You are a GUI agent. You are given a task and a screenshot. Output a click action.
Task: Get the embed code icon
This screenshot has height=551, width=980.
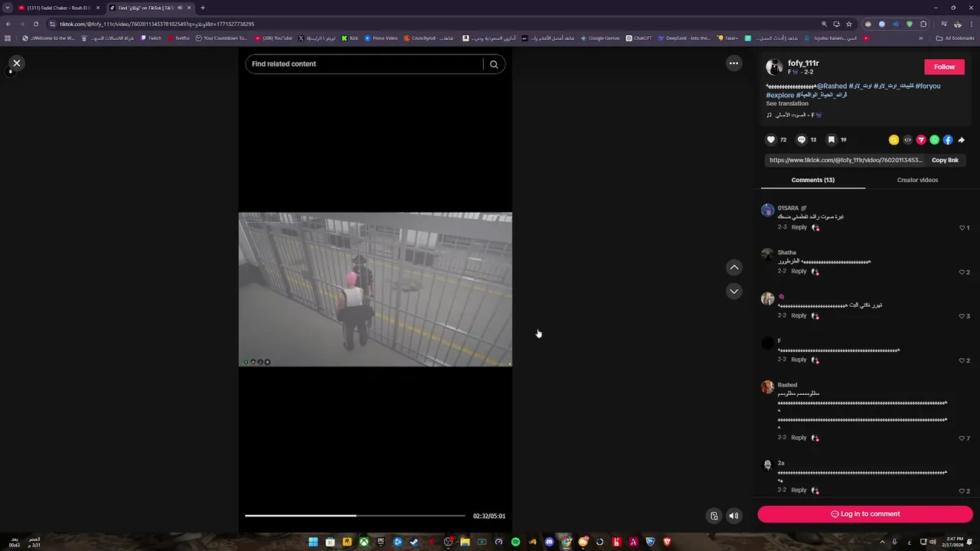tap(907, 140)
